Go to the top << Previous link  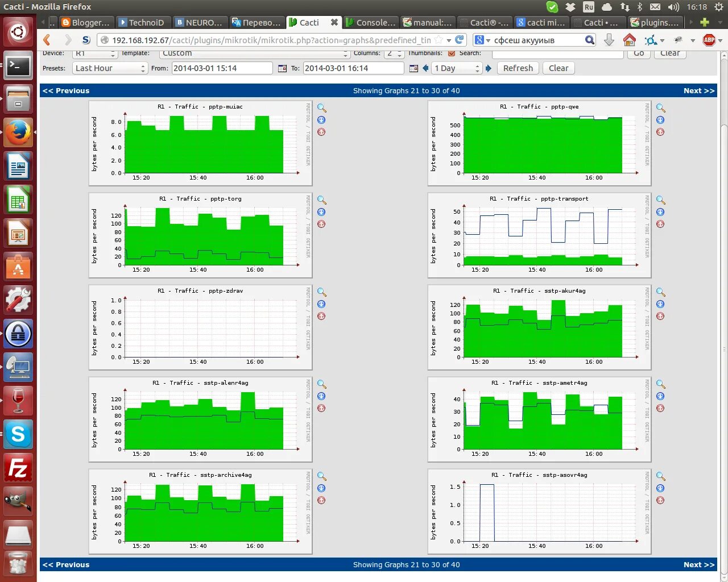click(66, 90)
